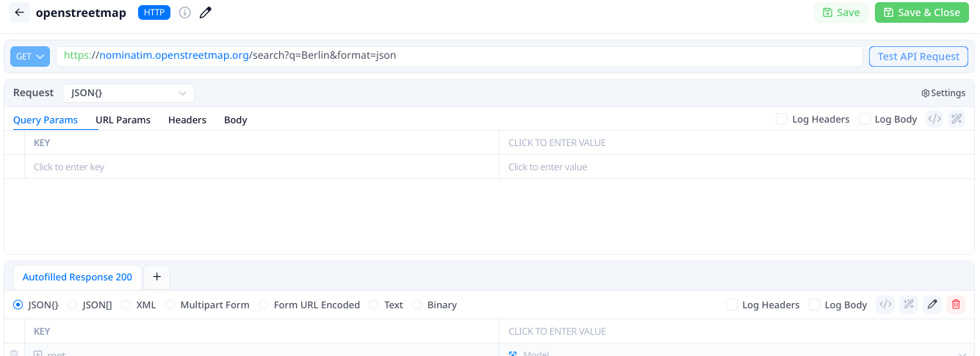Image resolution: width=980 pixels, height=356 pixels.
Task: Enable Log Body in Request section
Action: (x=865, y=119)
